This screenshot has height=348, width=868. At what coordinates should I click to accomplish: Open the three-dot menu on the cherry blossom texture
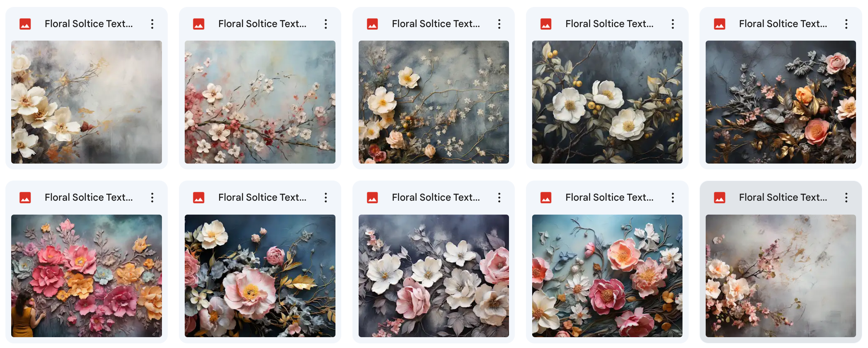pyautogui.click(x=326, y=24)
